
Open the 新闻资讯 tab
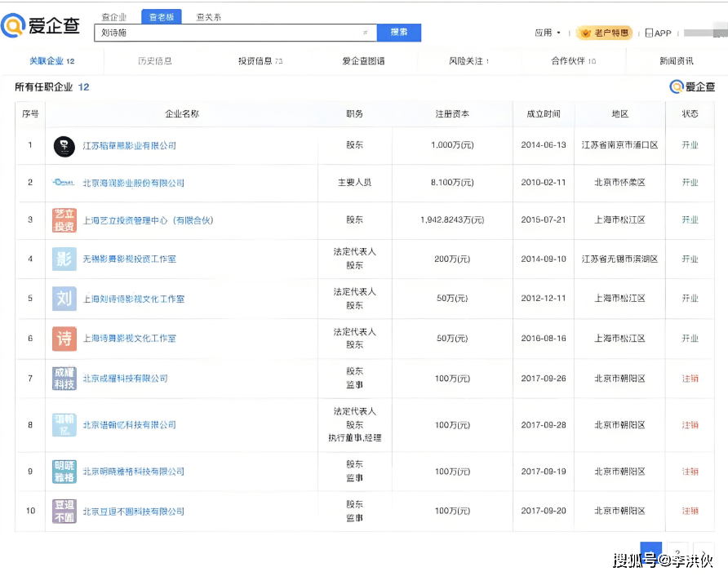pos(677,61)
